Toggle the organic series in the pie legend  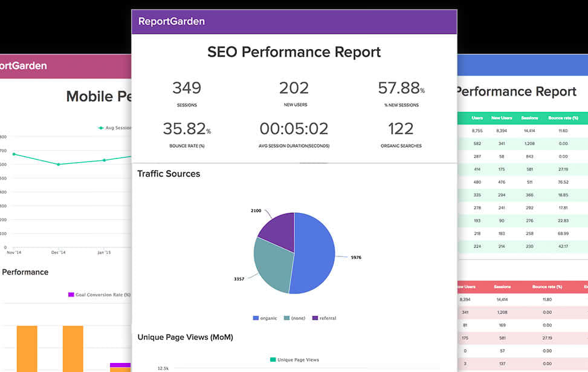point(263,318)
